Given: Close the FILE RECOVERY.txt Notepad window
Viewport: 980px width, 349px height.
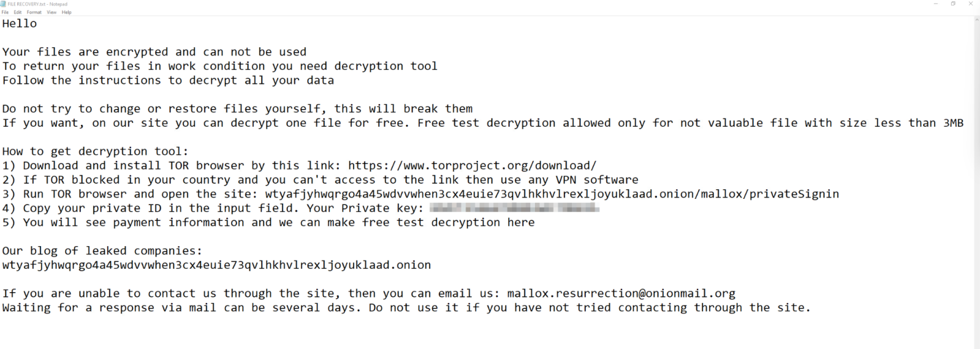Looking at the screenshot, I should (x=970, y=3).
